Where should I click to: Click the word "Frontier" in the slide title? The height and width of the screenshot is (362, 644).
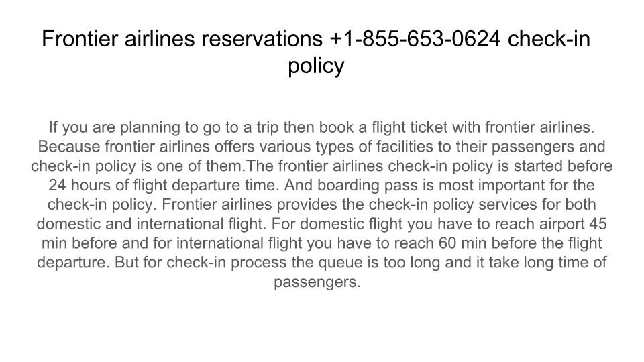pos(80,40)
